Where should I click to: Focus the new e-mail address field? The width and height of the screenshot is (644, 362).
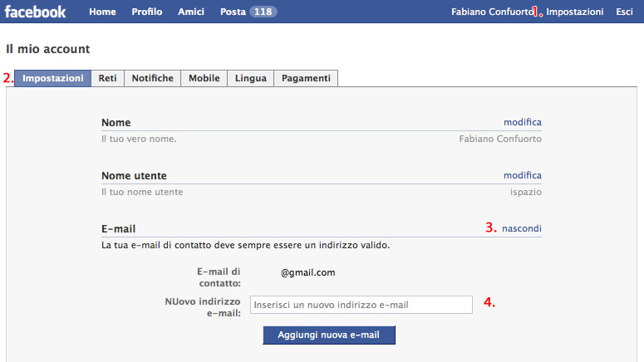(361, 305)
